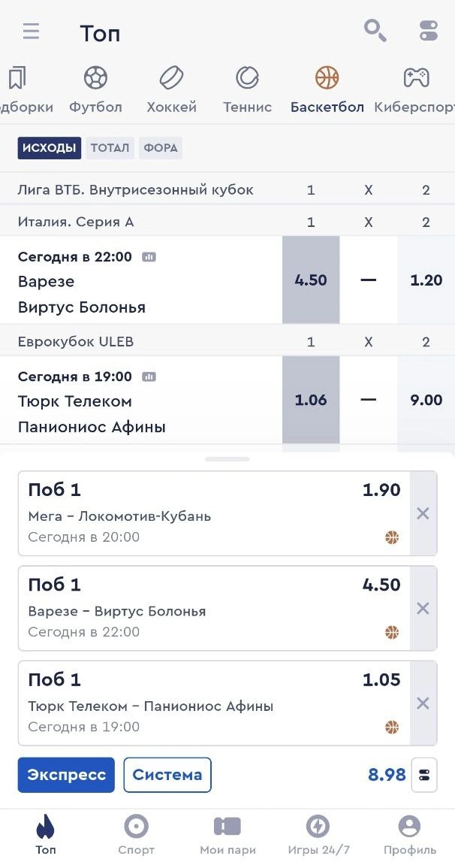The width and height of the screenshot is (455, 868).
Task: Toggle the view switch in header
Action: [x=428, y=31]
